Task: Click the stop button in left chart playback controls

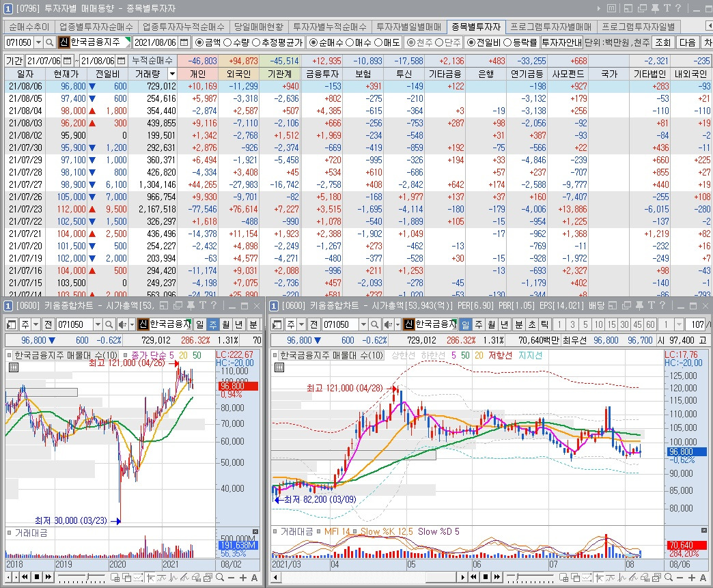Action: click(x=38, y=577)
